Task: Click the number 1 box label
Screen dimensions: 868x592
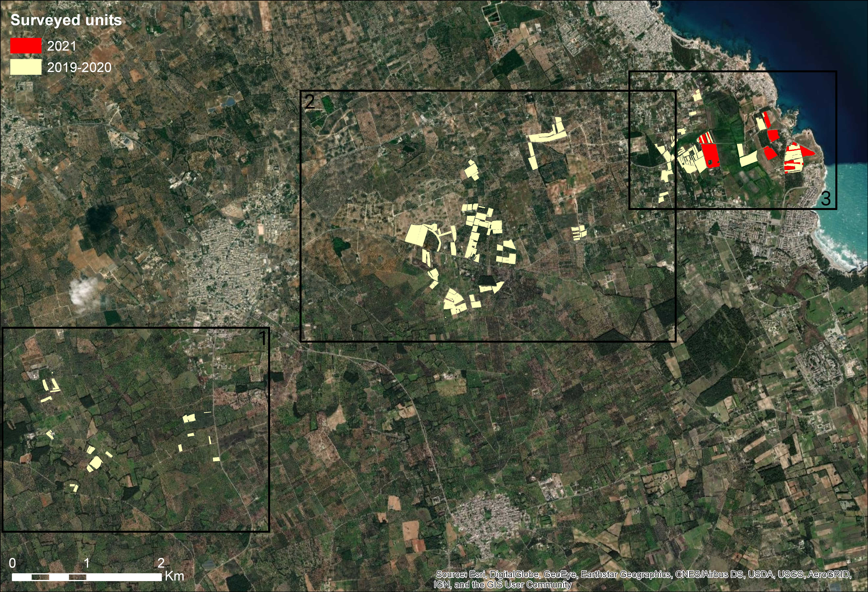Action: coord(263,338)
